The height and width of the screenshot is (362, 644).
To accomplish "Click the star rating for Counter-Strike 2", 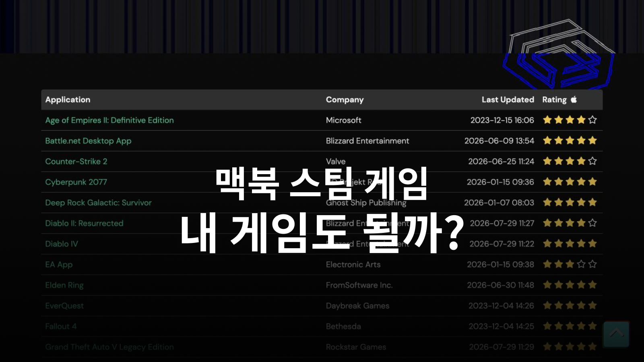I will (570, 161).
